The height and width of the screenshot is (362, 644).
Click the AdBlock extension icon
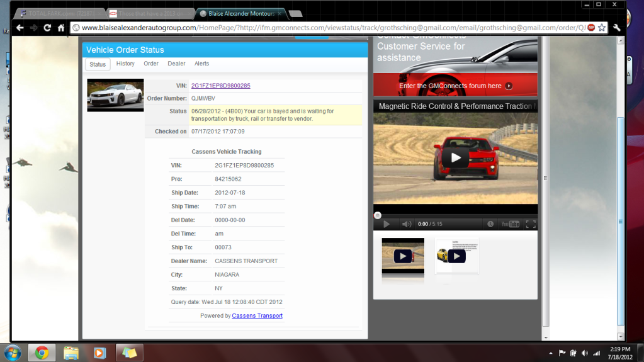(x=591, y=28)
